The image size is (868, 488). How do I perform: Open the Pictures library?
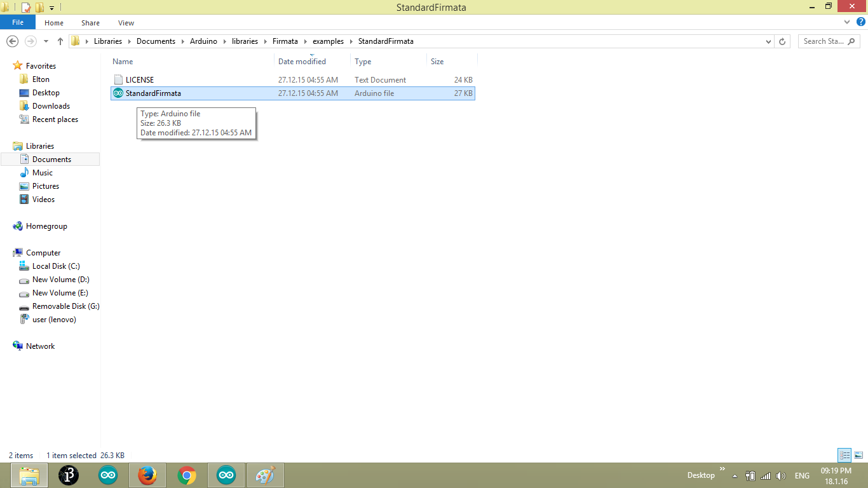coord(46,186)
